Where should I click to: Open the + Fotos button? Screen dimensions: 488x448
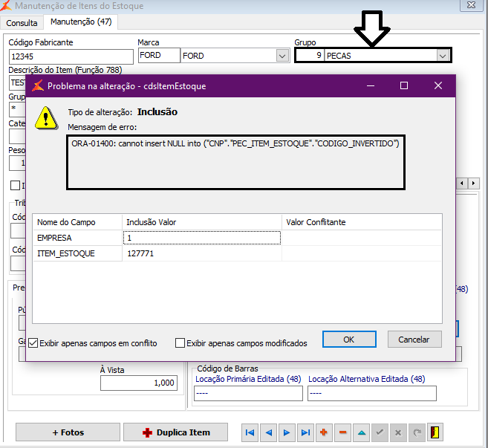[x=68, y=432]
